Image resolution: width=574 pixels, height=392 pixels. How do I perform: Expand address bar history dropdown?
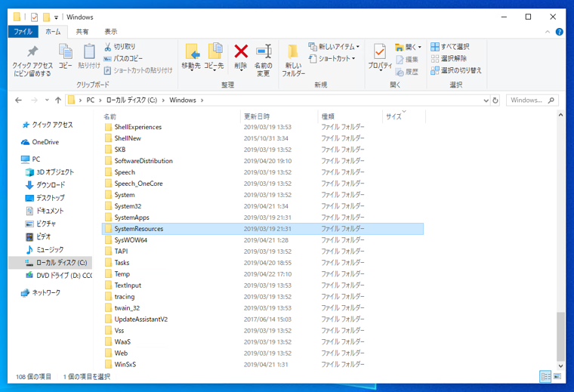click(486, 100)
